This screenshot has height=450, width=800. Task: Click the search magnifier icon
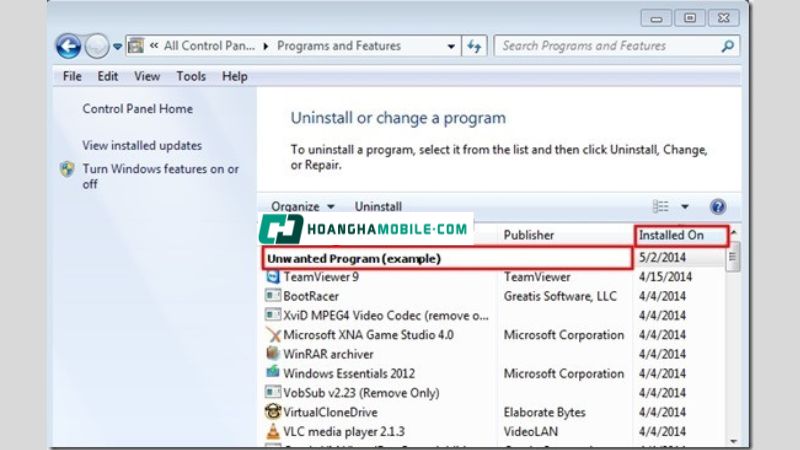[x=727, y=46]
